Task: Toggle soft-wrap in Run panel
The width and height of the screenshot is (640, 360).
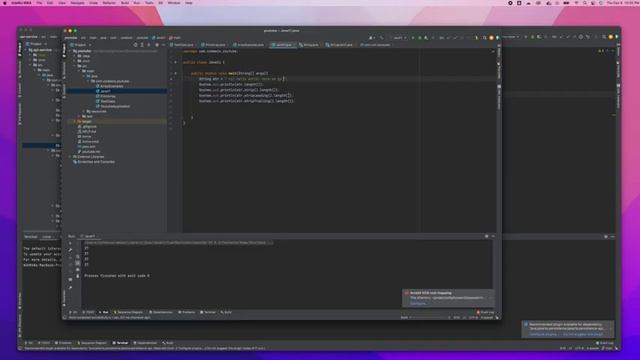Action: tap(78, 257)
